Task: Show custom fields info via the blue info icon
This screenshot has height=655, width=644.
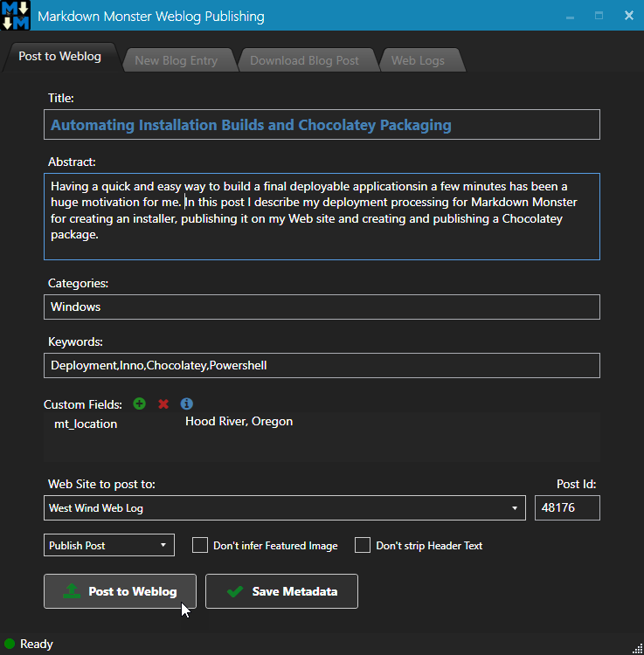Action: click(x=186, y=403)
